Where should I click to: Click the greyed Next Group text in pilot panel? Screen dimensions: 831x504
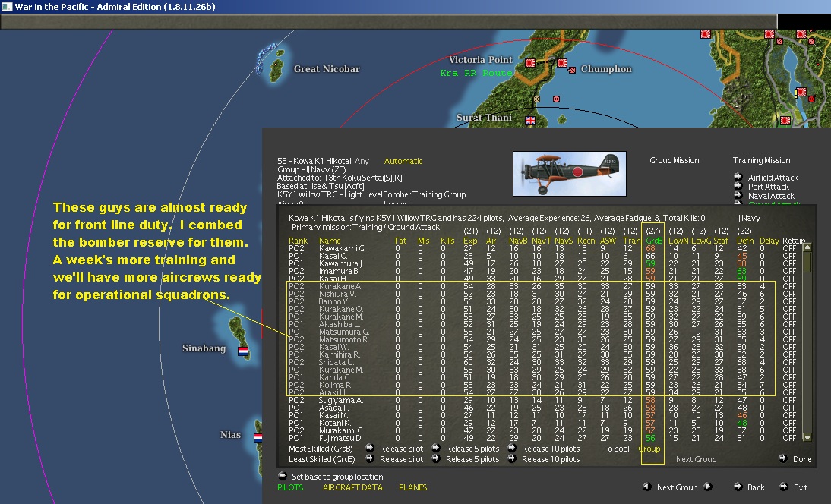(696, 459)
